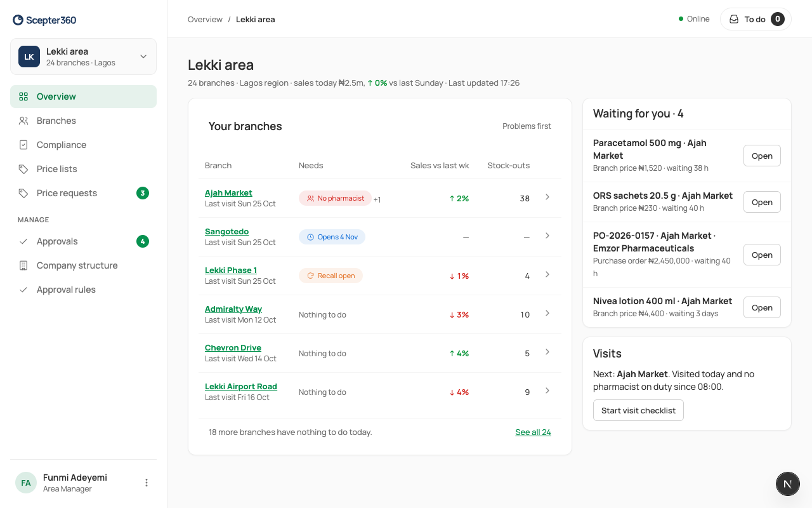Open the To do inbox button
Viewport: 812px width, 508px height.
click(756, 19)
